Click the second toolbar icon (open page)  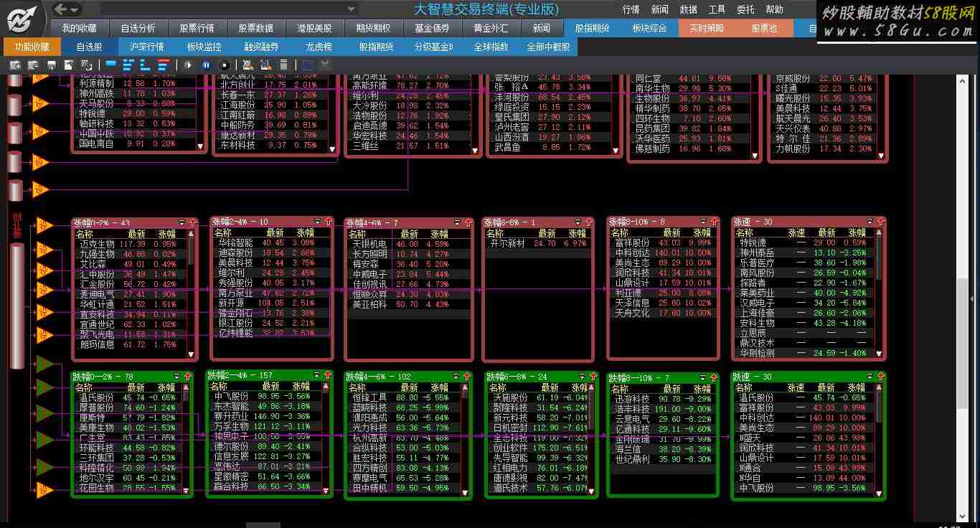33,65
